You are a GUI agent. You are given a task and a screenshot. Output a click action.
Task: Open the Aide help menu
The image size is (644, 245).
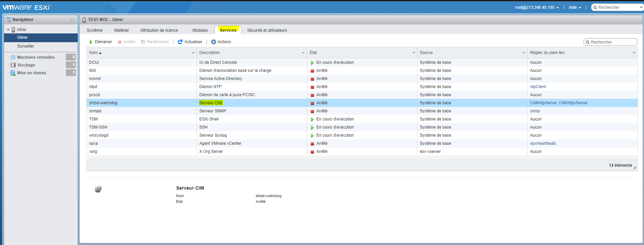coord(574,7)
